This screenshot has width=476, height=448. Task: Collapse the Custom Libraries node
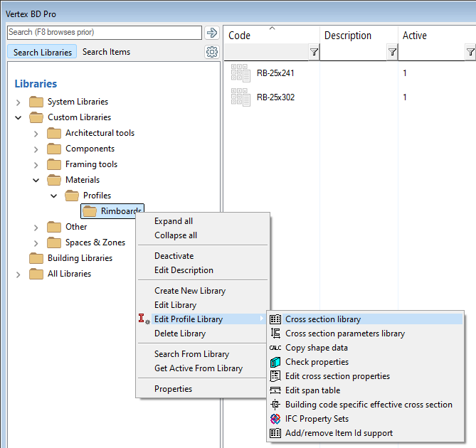(18, 118)
